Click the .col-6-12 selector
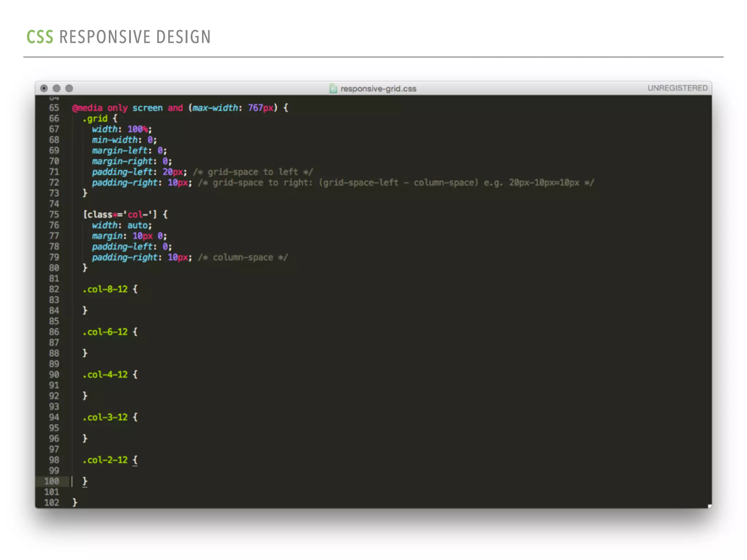Screen dimensions: 747x560 pyautogui.click(x=105, y=332)
